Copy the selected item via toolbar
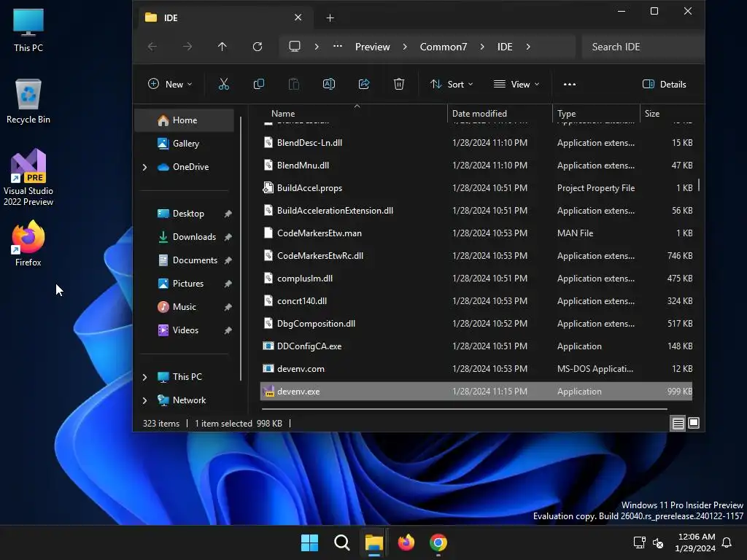The height and width of the screenshot is (560, 747). point(259,85)
